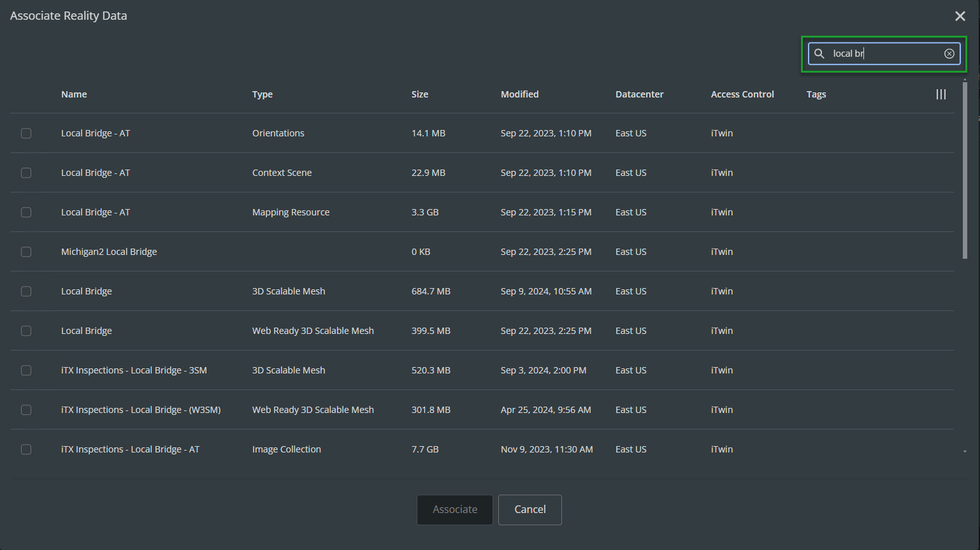
Task: Clear the search field text
Action: coord(949,54)
